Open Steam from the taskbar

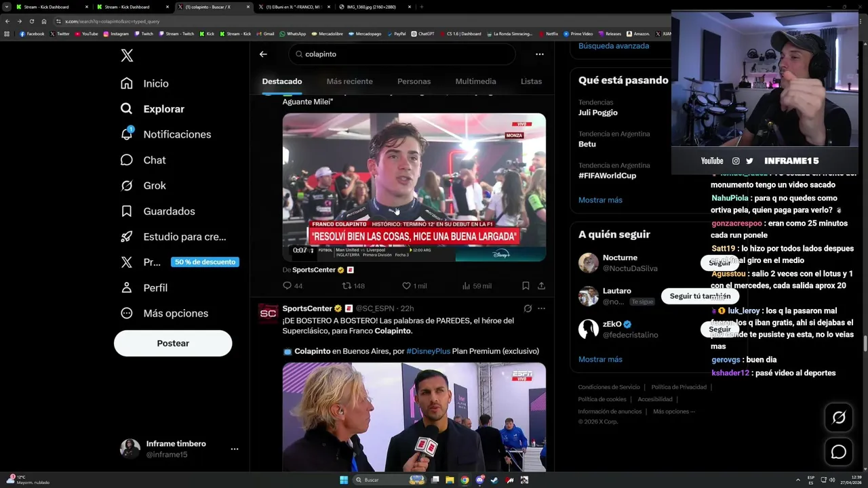click(x=494, y=480)
